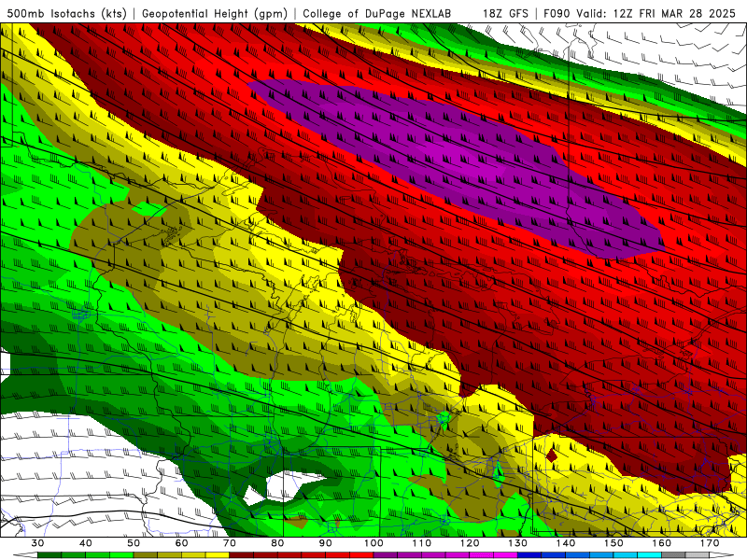This screenshot has width=747, height=560.
Task: Click the 90 label on the color scale
Action: pyautogui.click(x=325, y=543)
